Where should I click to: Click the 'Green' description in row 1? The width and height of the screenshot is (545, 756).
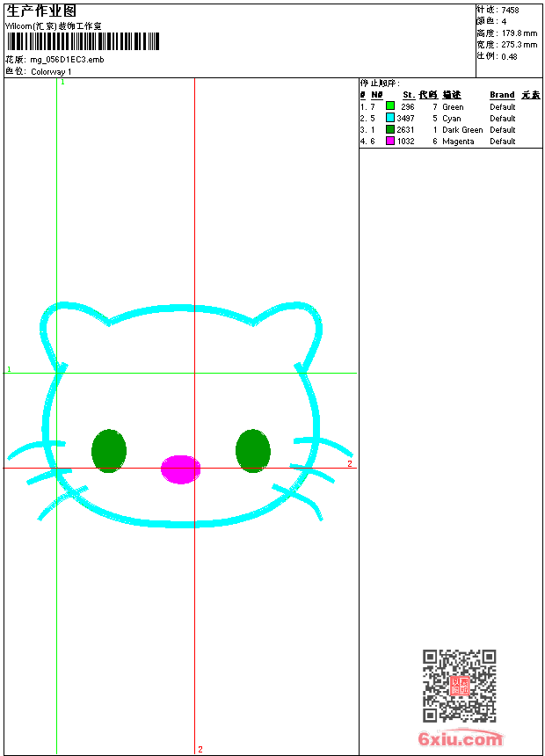click(453, 107)
